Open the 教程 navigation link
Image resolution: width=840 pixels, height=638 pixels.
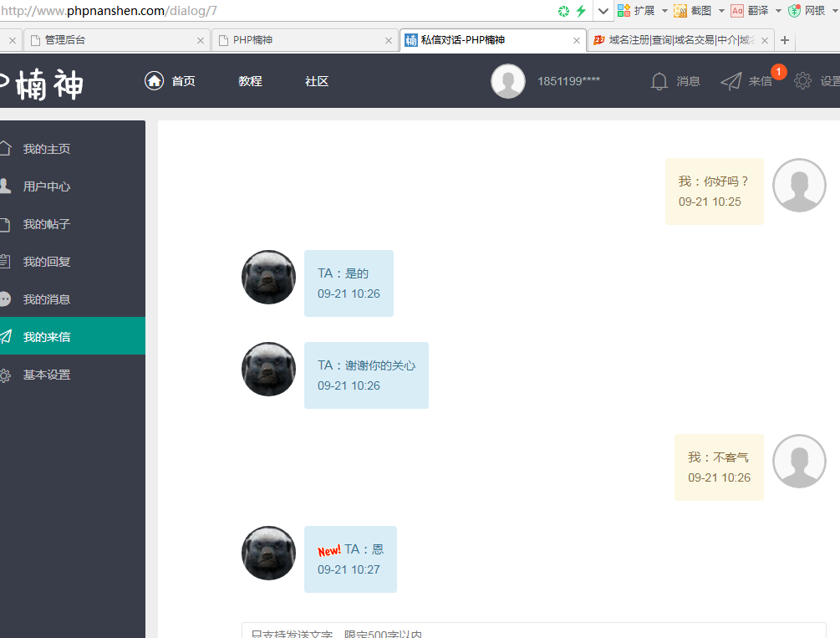point(250,81)
